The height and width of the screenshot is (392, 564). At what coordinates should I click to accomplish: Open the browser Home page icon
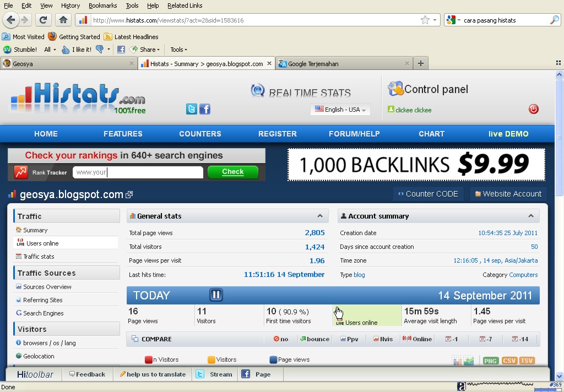point(63,20)
